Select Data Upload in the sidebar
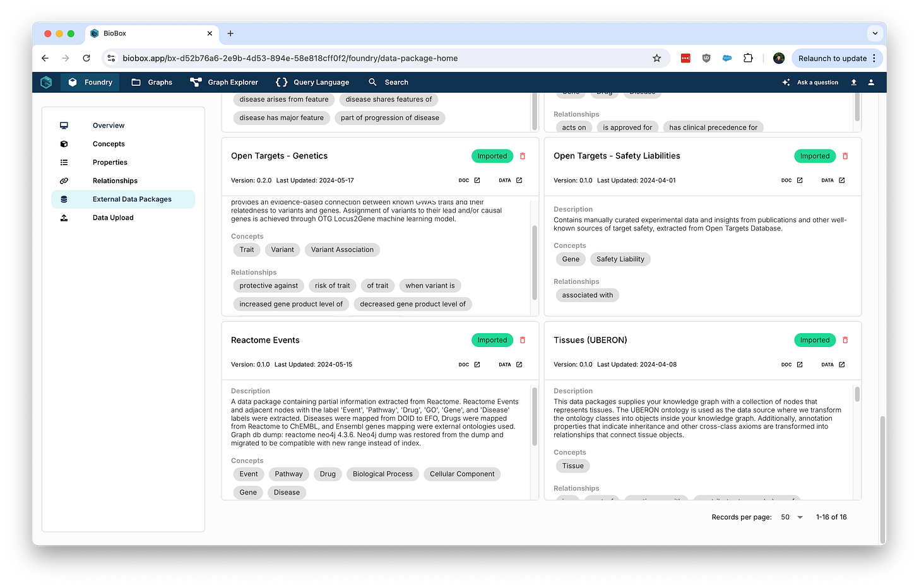This screenshot has width=919, height=588. click(x=112, y=218)
